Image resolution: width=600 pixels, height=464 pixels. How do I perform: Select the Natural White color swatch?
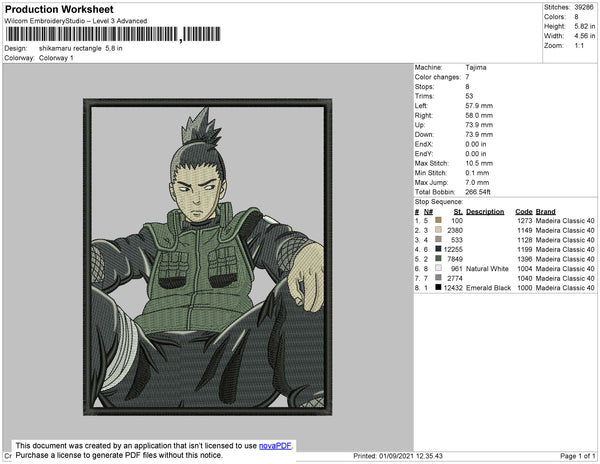(438, 268)
